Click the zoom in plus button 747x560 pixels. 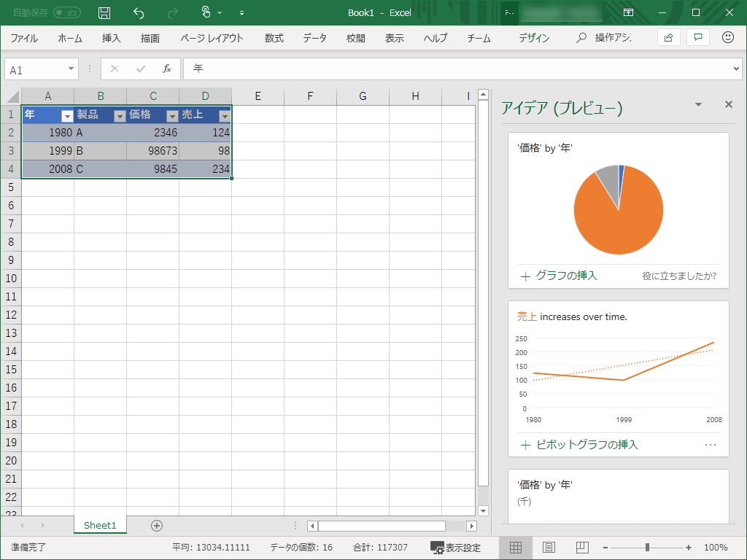689,548
